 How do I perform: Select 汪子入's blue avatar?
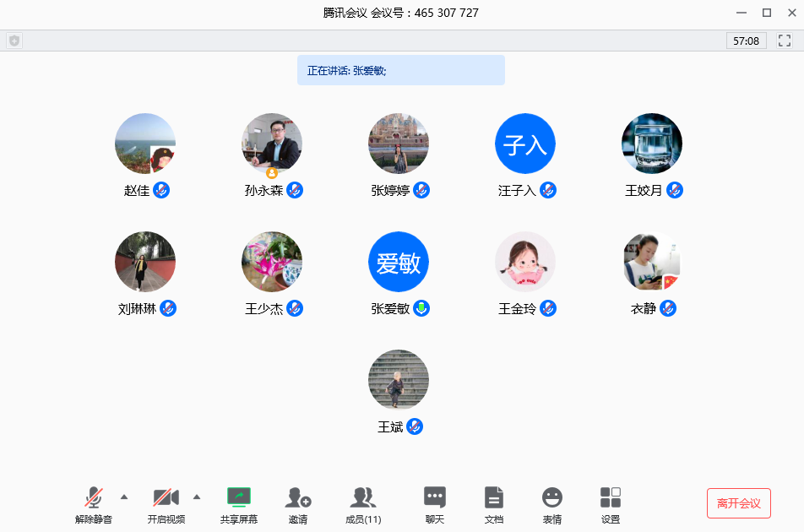click(525, 144)
